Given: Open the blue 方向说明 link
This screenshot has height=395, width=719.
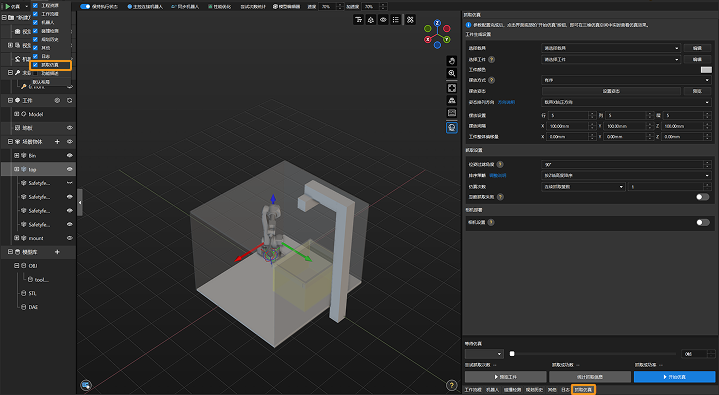Looking at the screenshot, I should pyautogui.click(x=506, y=102).
